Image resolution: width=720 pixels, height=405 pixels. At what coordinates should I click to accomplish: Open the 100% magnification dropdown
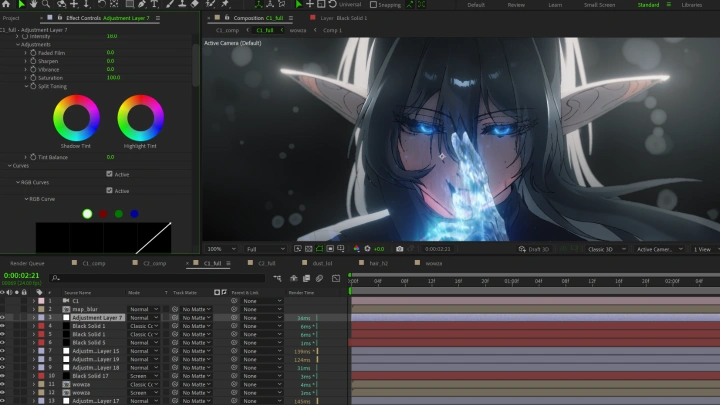221,249
